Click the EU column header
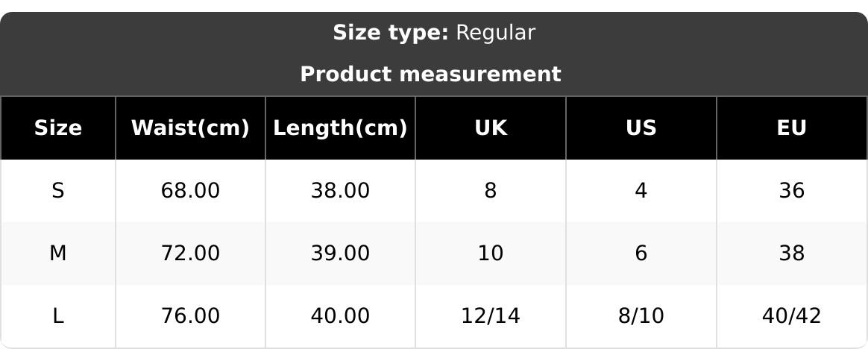Image resolution: width=868 pixels, height=349 pixels. click(791, 128)
